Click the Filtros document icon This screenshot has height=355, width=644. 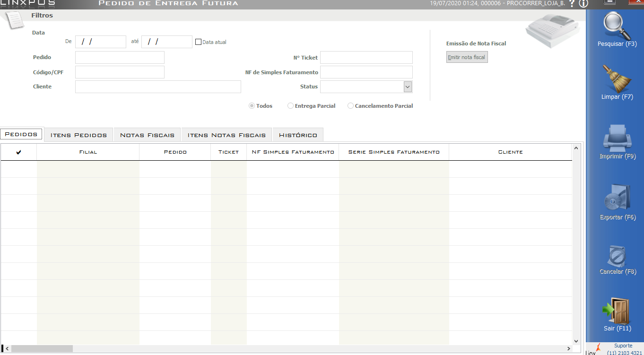coord(14,20)
